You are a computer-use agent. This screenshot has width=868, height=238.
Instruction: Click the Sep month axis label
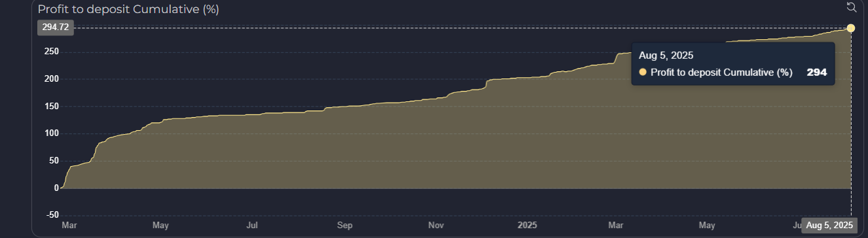(345, 225)
